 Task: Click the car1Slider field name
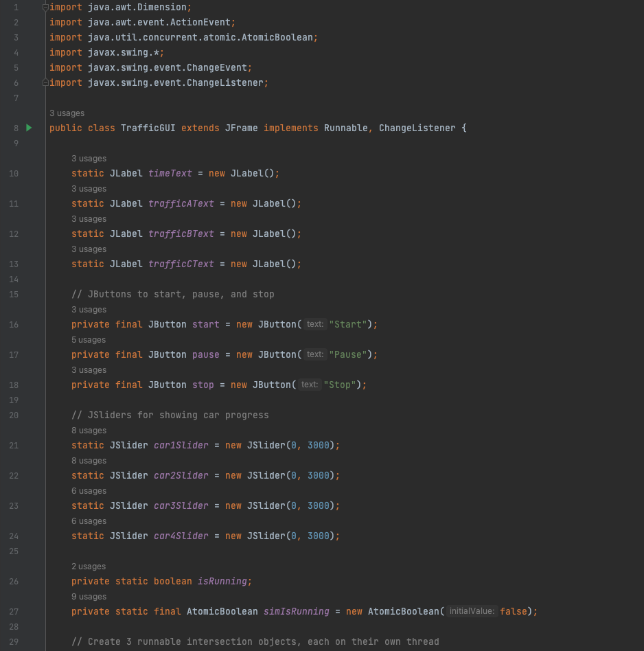pos(181,445)
